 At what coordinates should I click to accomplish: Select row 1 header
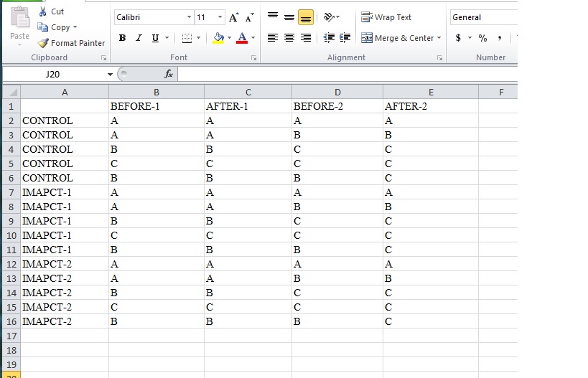[11, 106]
